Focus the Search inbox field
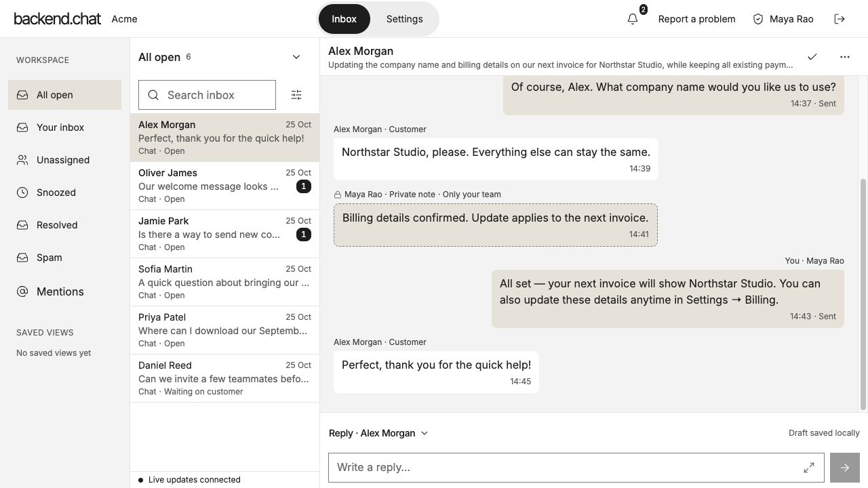This screenshot has width=868, height=488. pyautogui.click(x=207, y=95)
